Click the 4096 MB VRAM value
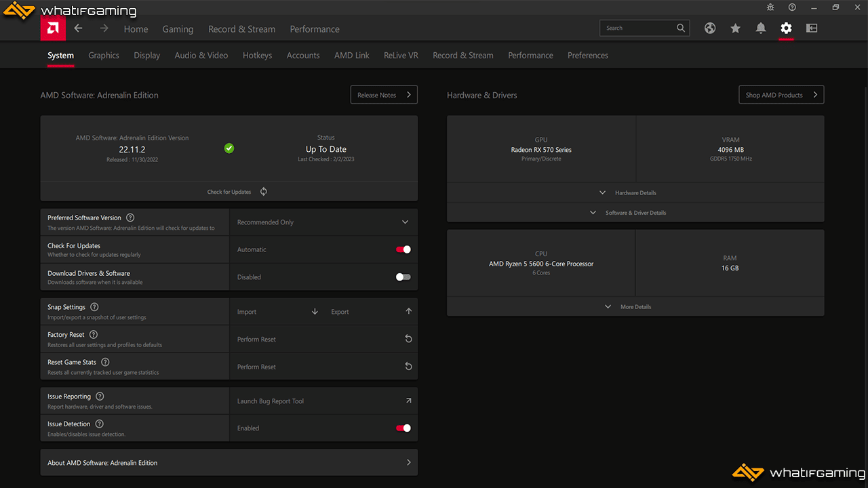This screenshot has height=488, width=868. coord(730,150)
